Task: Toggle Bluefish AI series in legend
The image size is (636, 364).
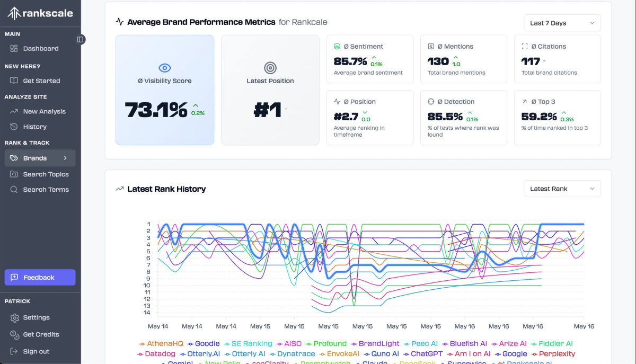Action: (465, 344)
